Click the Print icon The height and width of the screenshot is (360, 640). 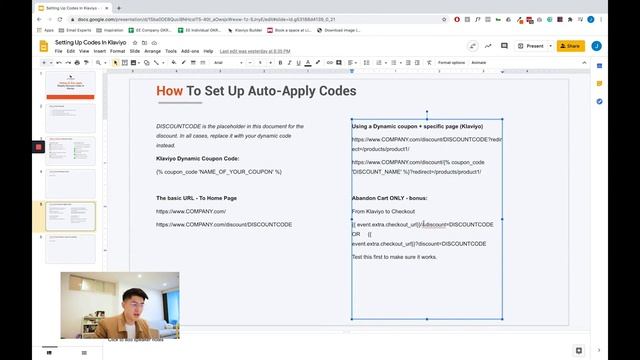pyautogui.click(x=77, y=62)
